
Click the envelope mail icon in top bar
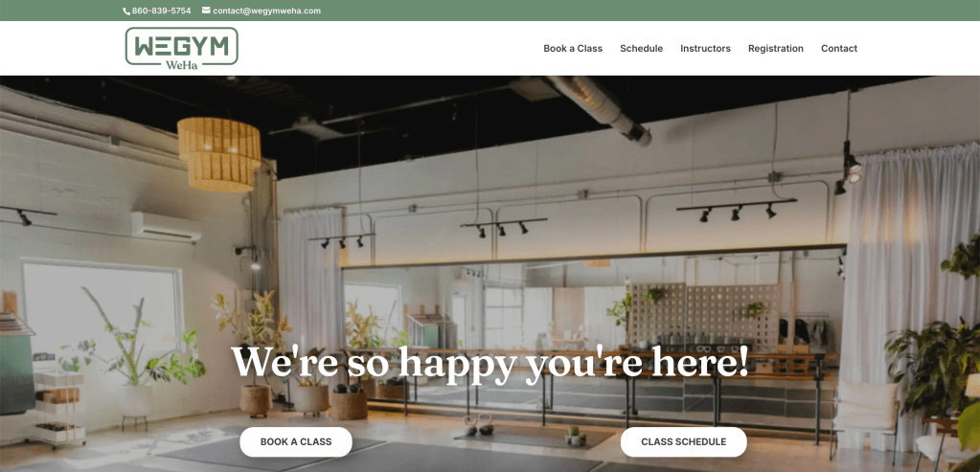206,11
